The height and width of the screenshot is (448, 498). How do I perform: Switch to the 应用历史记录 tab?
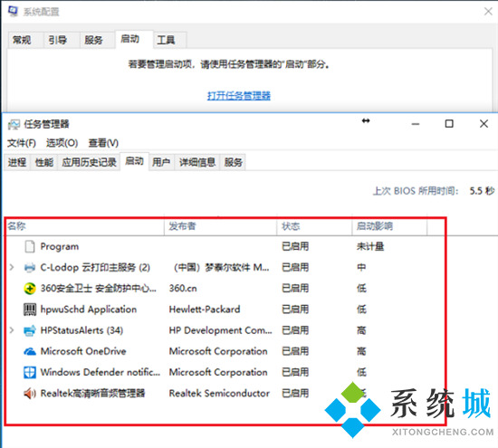pyautogui.click(x=89, y=162)
